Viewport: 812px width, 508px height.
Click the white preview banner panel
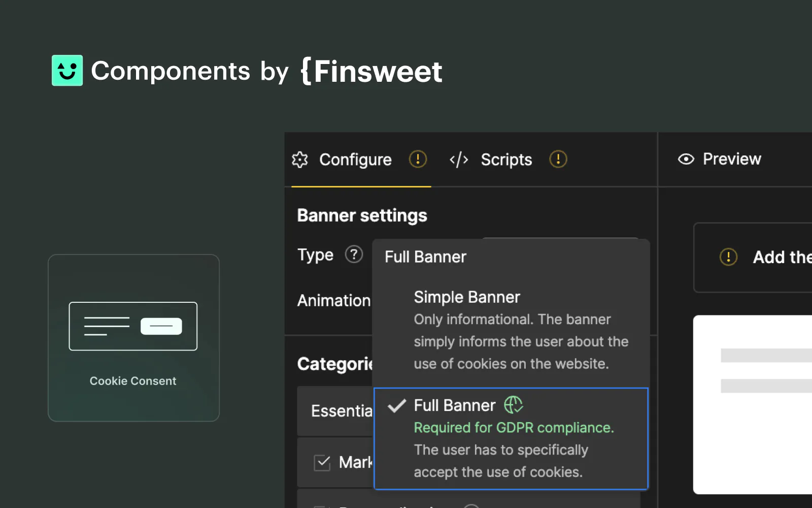point(753,404)
